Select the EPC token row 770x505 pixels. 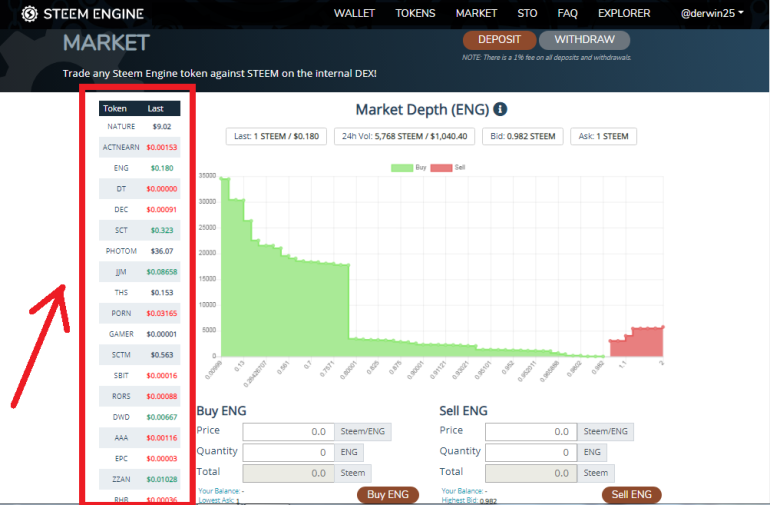click(x=139, y=458)
